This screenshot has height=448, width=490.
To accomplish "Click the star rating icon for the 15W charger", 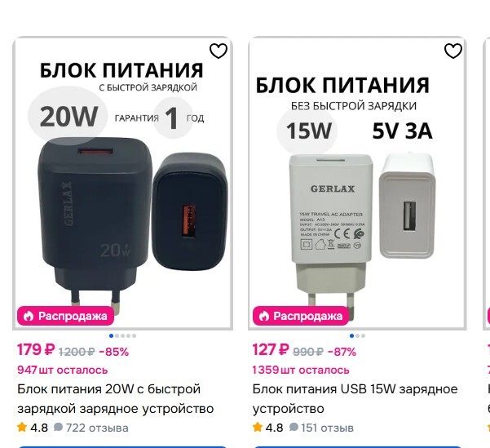I will (x=257, y=427).
